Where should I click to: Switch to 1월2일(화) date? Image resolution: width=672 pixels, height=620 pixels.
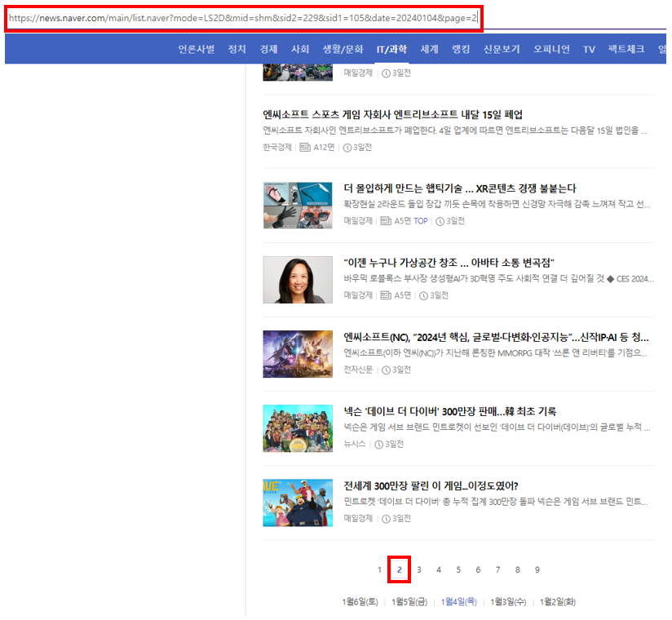click(558, 602)
